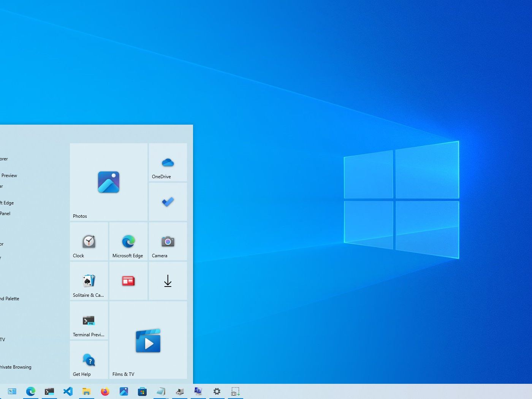Open the Snip & Sketch taskbar icon
This screenshot has width=532, height=399.
coord(236,391)
